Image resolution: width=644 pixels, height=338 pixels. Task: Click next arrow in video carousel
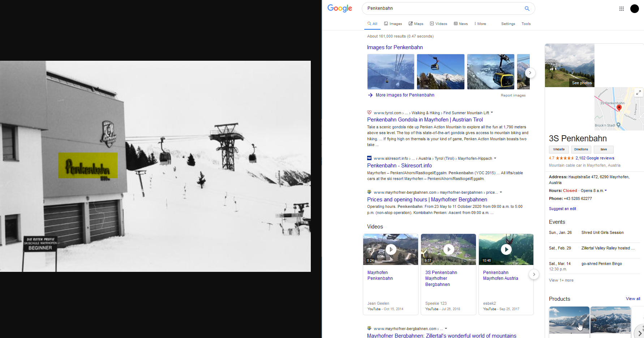click(534, 274)
